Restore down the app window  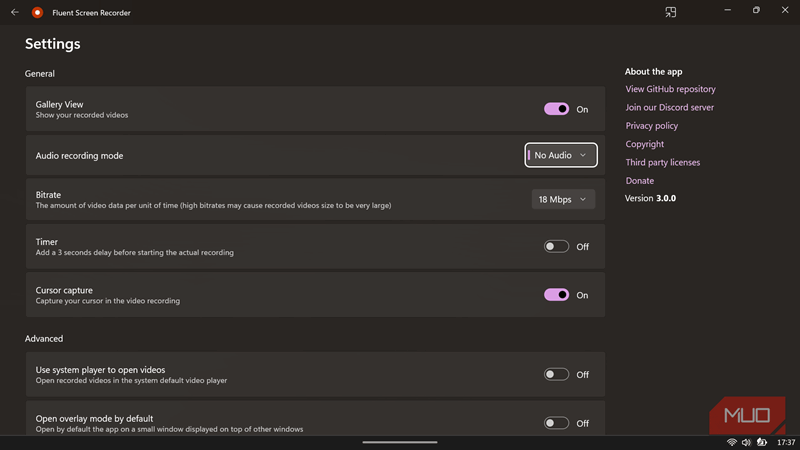756,10
